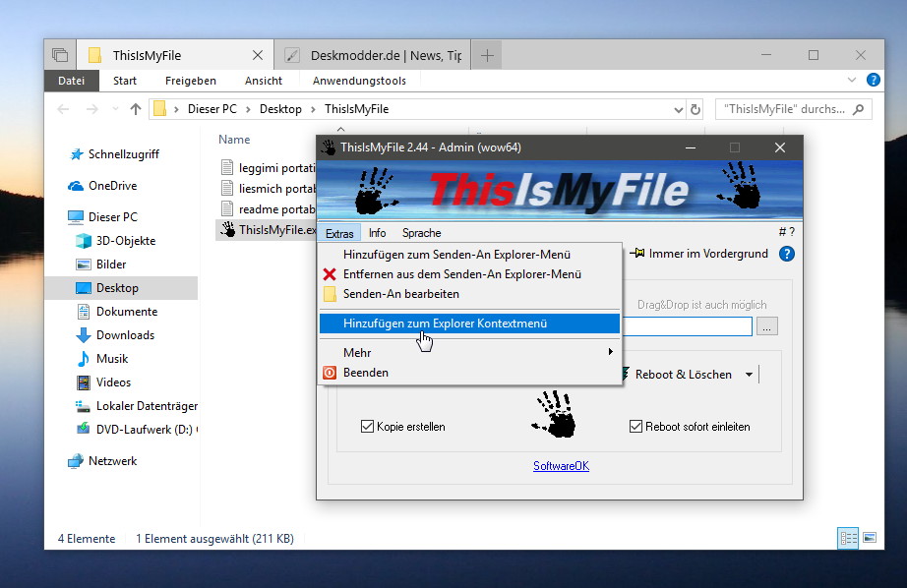907x588 pixels.
Task: Navigate up one folder level
Action: click(136, 109)
